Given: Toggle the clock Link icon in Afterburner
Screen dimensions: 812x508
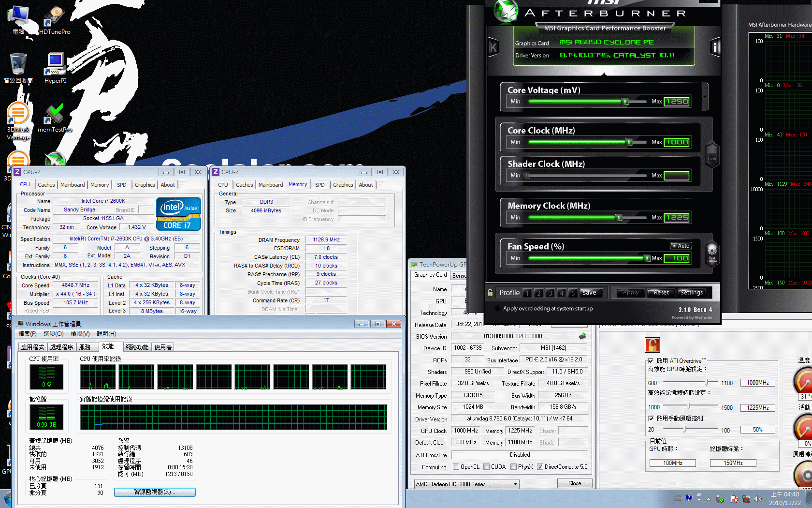Looking at the screenshot, I should (x=712, y=154).
